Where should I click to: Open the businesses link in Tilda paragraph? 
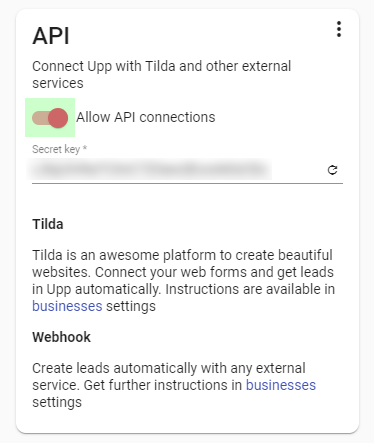[x=67, y=306]
